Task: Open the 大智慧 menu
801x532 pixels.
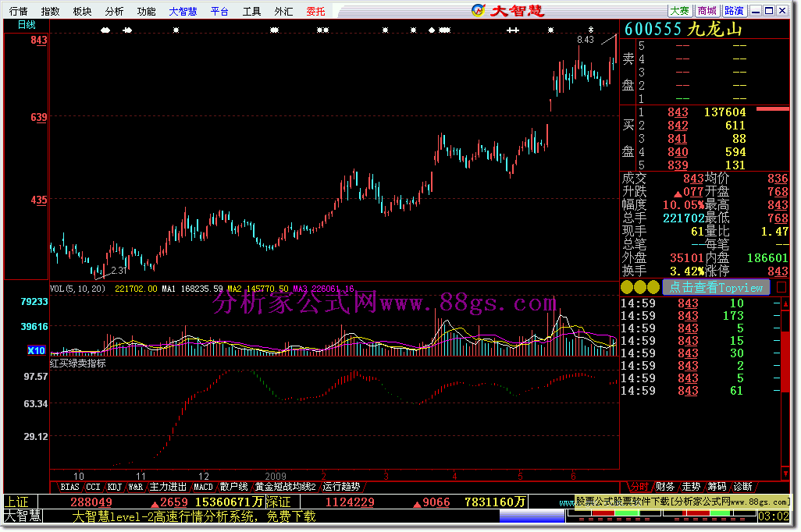Action: [183, 11]
